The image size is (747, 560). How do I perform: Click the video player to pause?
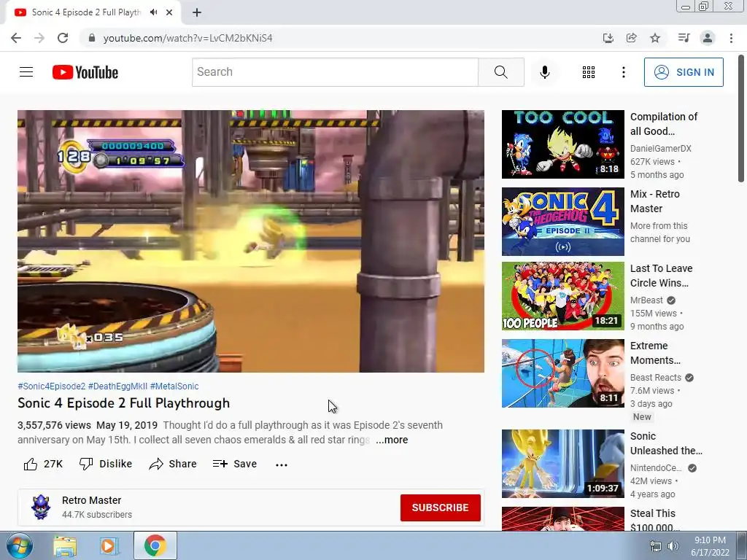251,241
